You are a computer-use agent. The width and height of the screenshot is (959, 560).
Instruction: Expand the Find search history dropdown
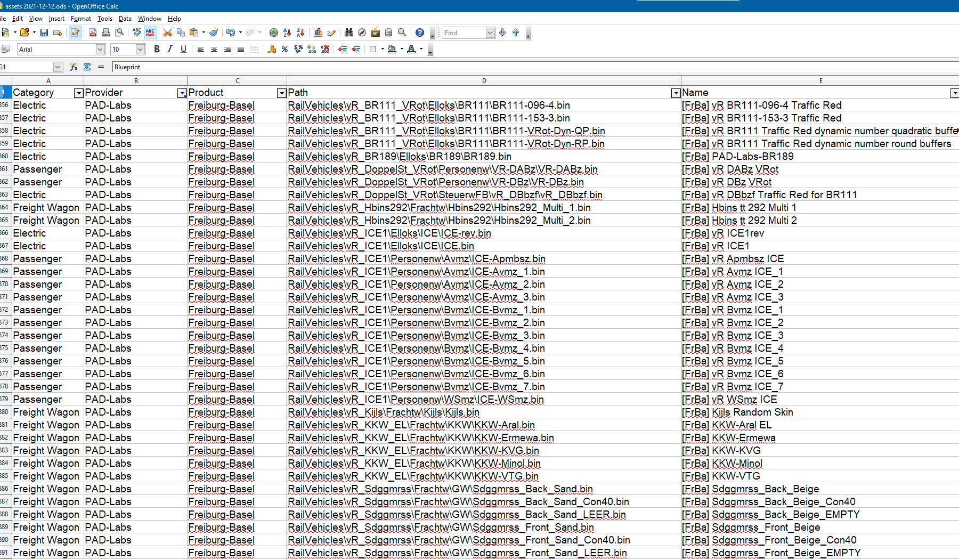point(490,33)
